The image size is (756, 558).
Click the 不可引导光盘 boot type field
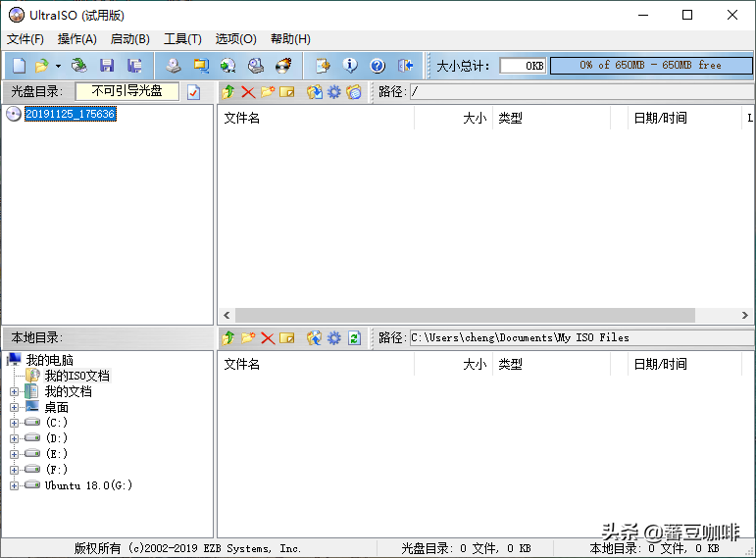127,91
